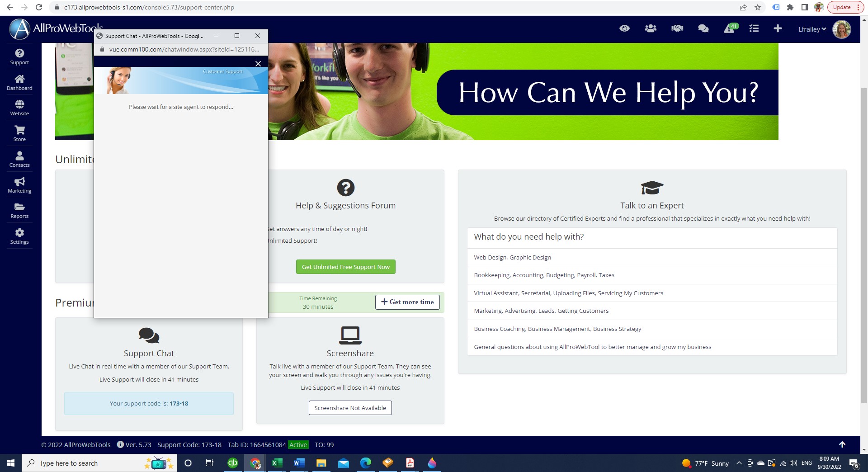Open Support in the left sidebar
The width and height of the screenshot is (868, 472).
tap(19, 57)
